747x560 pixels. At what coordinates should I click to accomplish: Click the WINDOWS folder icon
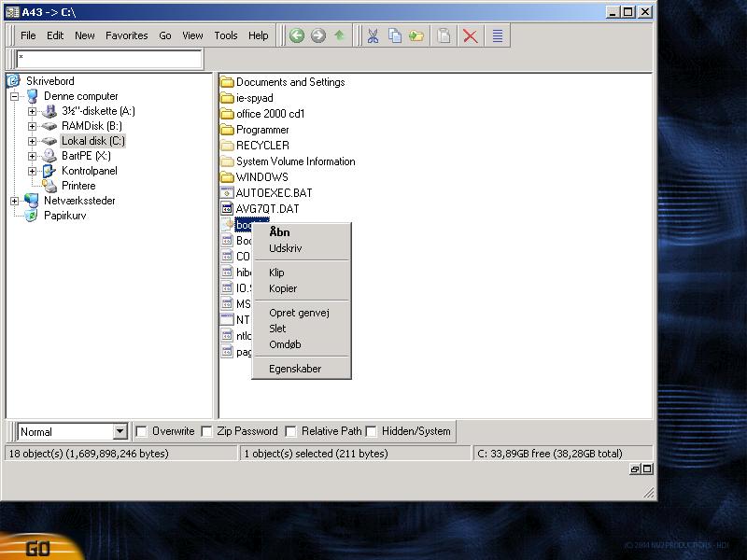(227, 177)
